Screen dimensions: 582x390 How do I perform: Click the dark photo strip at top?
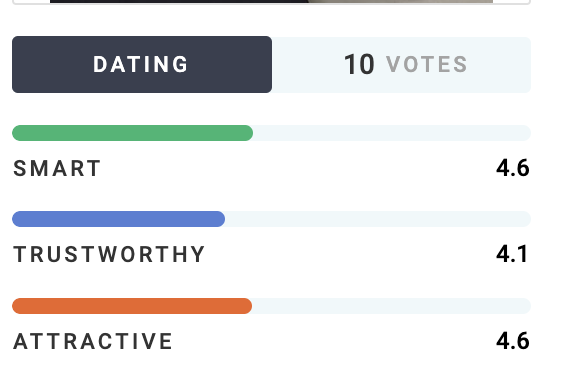point(179,1)
